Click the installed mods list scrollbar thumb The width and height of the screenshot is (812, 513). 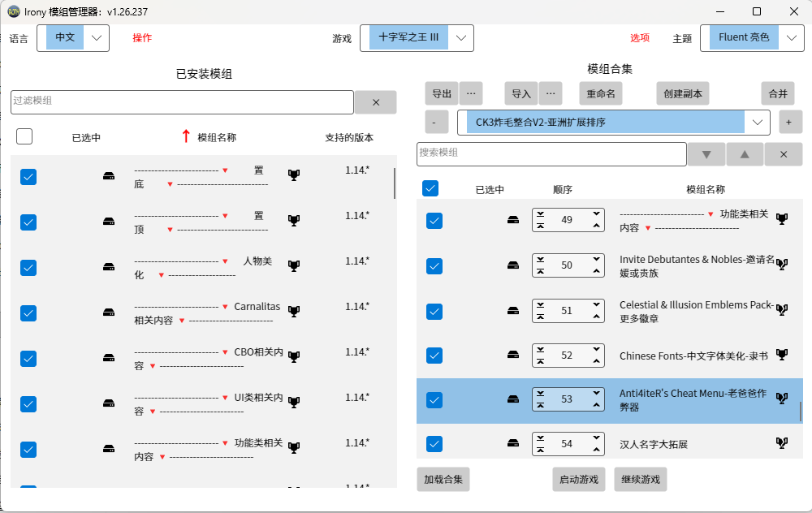394,183
